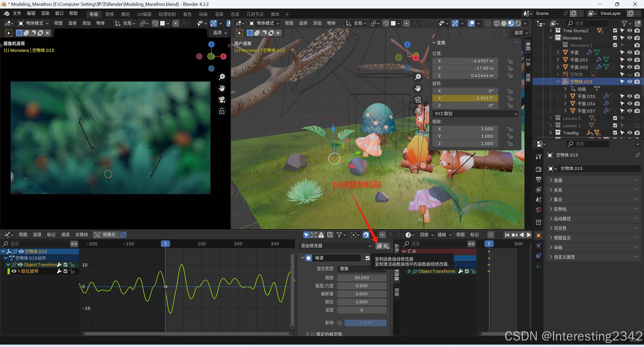This screenshot has width=644, height=347.
Task: Toggle camera view icon in left viewport
Action: 222,100
